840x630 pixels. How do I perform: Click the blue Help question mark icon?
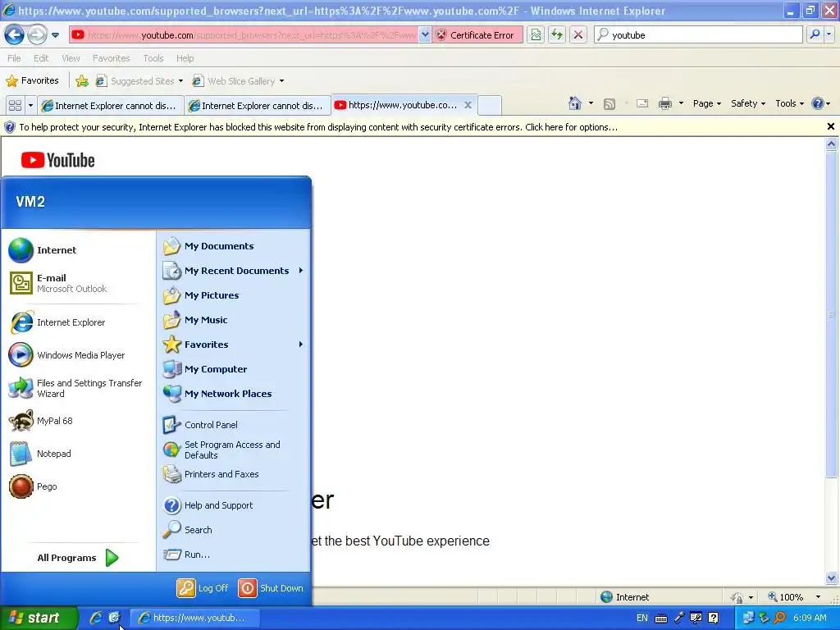coord(818,103)
